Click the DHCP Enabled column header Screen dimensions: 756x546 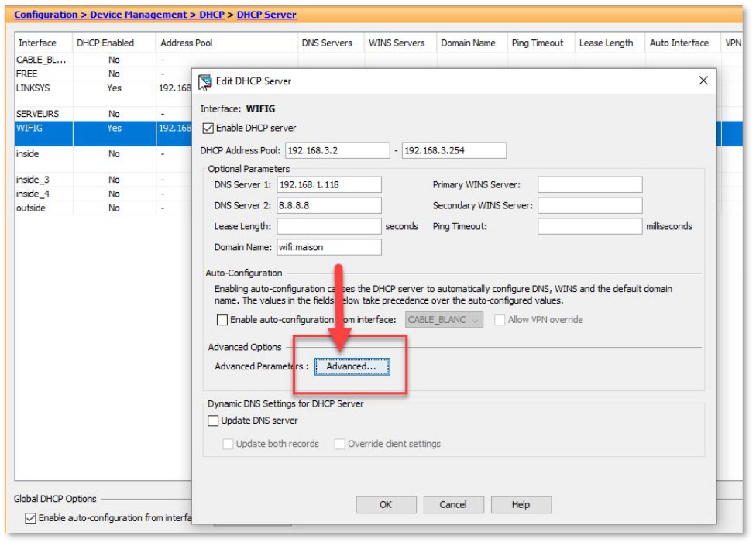pyautogui.click(x=105, y=43)
